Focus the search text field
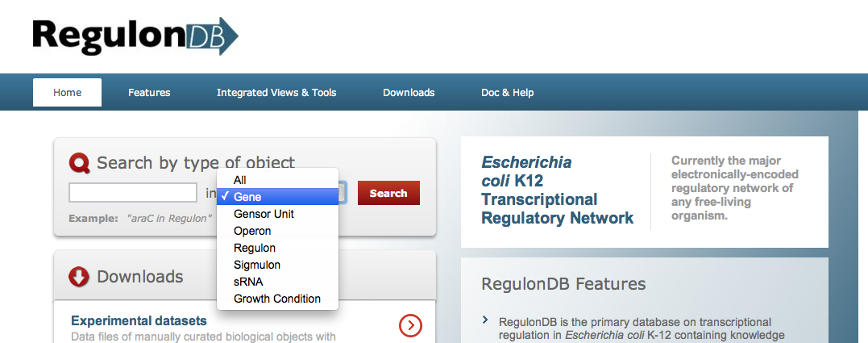This screenshot has height=343, width=868. coord(133,193)
